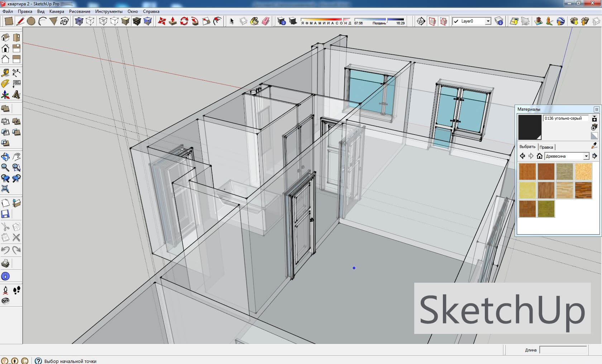Open the Древесина materials category dropdown
The width and height of the screenshot is (602, 364).
click(x=587, y=156)
